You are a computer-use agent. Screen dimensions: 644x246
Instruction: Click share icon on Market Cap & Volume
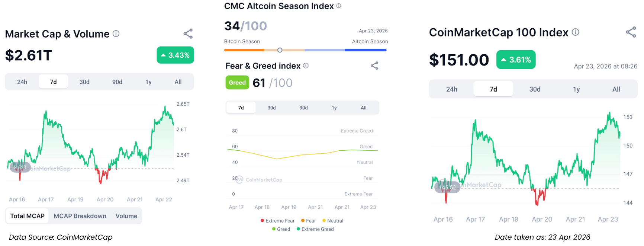point(188,34)
